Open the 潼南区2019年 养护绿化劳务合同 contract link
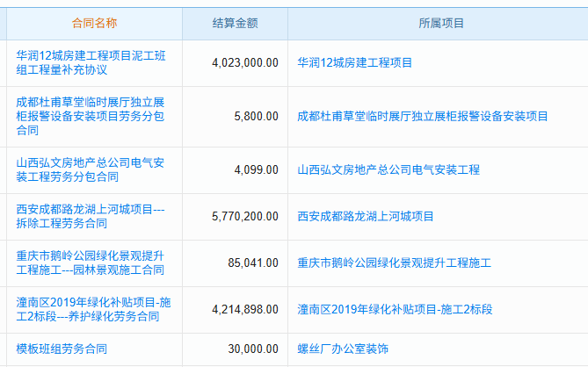This screenshot has width=588, height=367. click(x=93, y=309)
